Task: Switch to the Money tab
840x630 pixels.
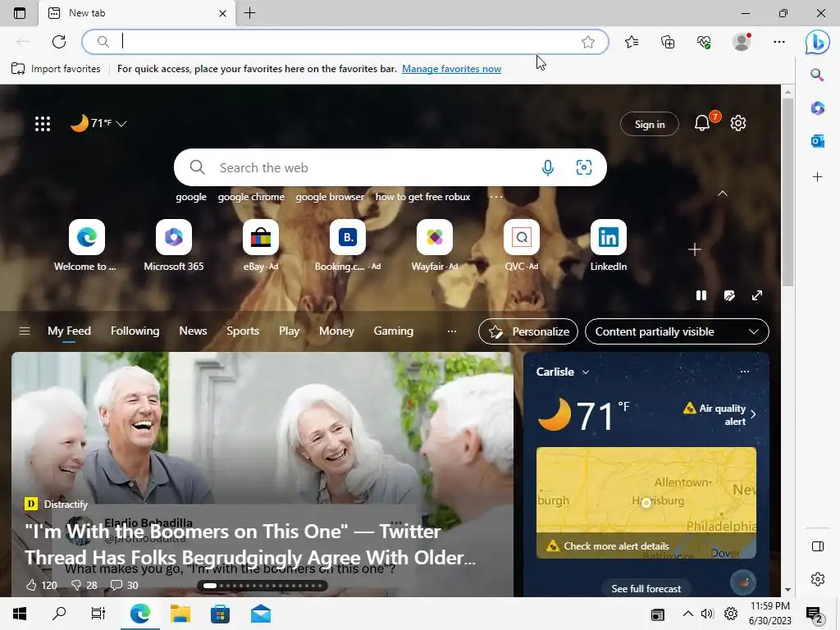Action: click(x=336, y=331)
